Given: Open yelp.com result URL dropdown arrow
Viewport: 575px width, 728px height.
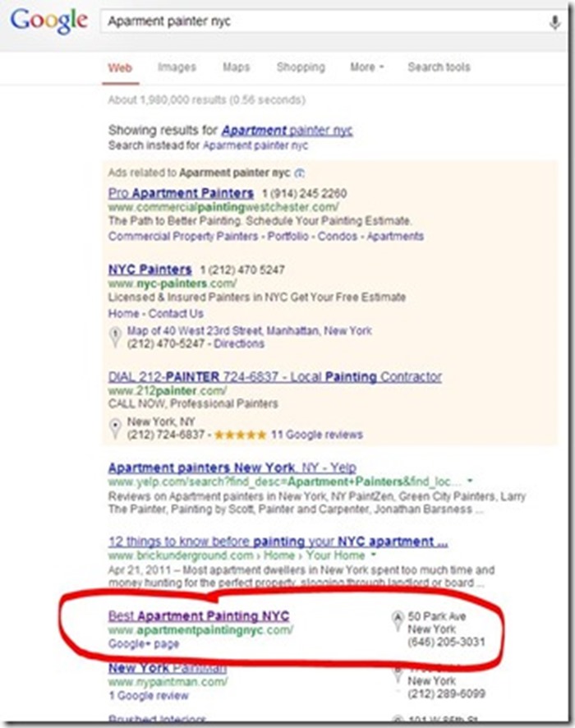Looking at the screenshot, I should [470, 481].
